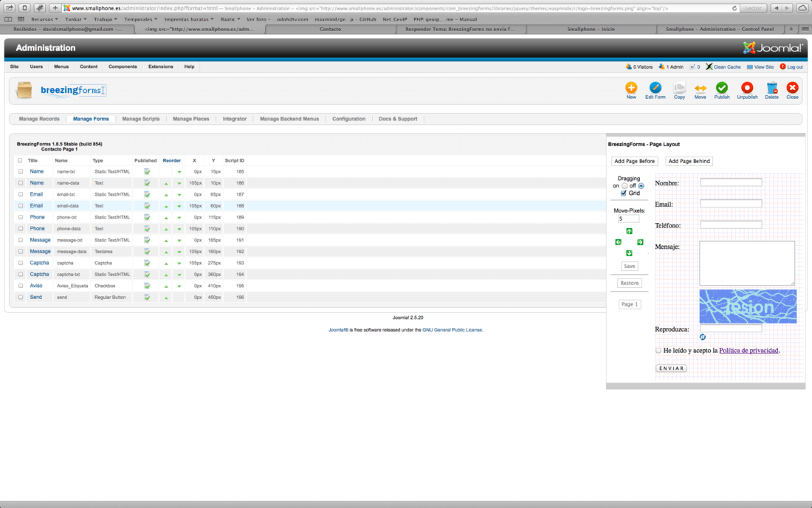Select Dragging off radio button
812x508 pixels.
coord(641,186)
